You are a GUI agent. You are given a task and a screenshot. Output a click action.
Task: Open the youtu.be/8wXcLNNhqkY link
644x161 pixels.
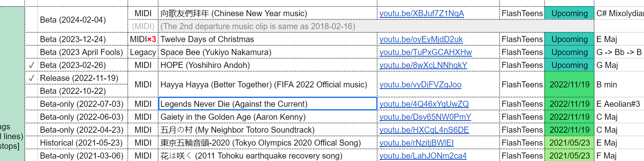tap(423, 65)
